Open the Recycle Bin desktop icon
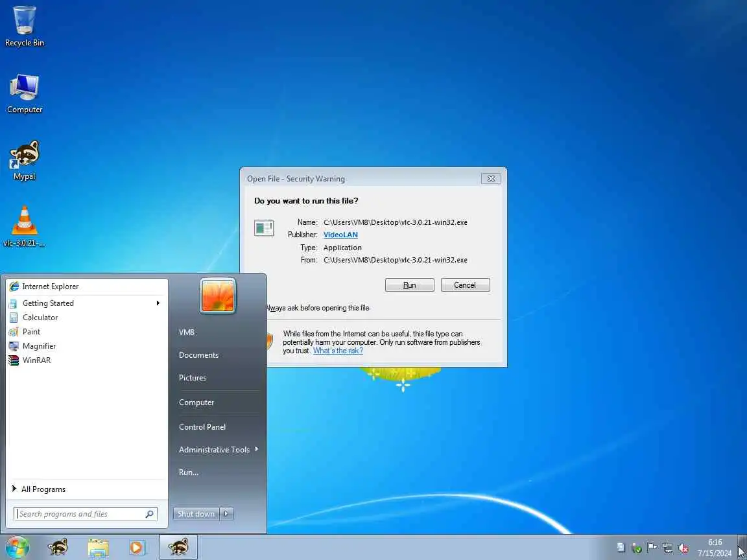This screenshot has width=747, height=560. click(24, 26)
